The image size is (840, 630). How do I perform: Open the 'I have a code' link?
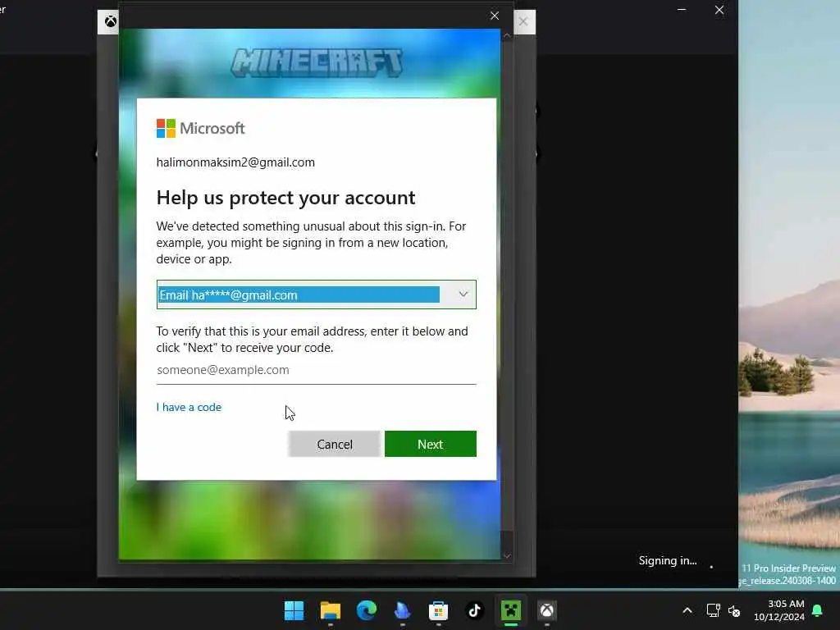[x=189, y=407]
